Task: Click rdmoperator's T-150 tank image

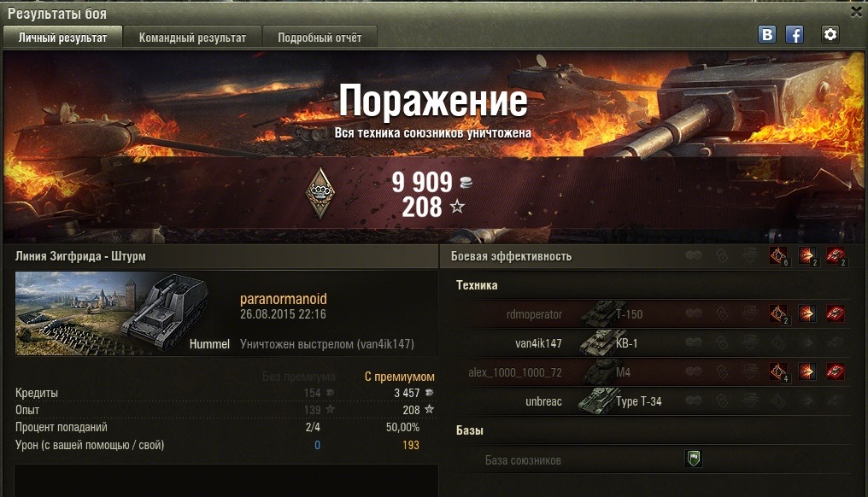Action: pos(600,313)
